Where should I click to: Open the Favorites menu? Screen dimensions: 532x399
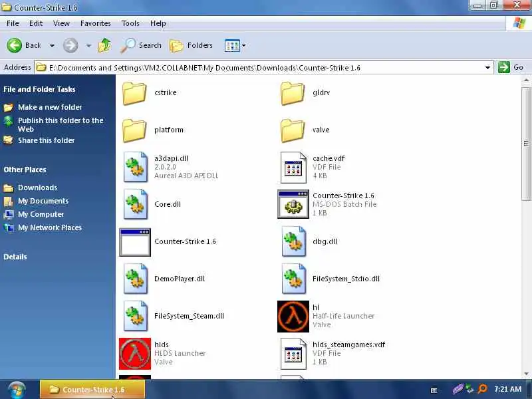95,23
